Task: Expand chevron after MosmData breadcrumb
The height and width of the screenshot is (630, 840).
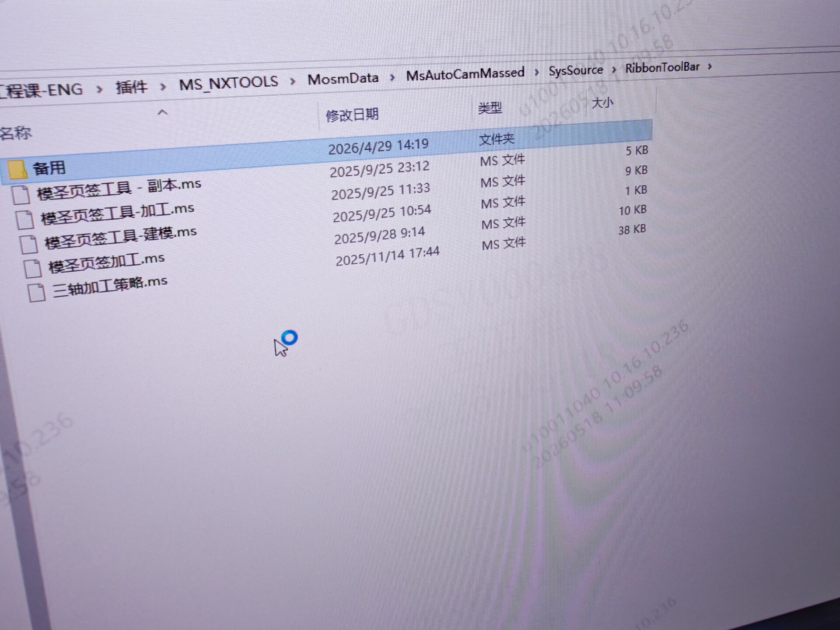Action: pos(392,77)
